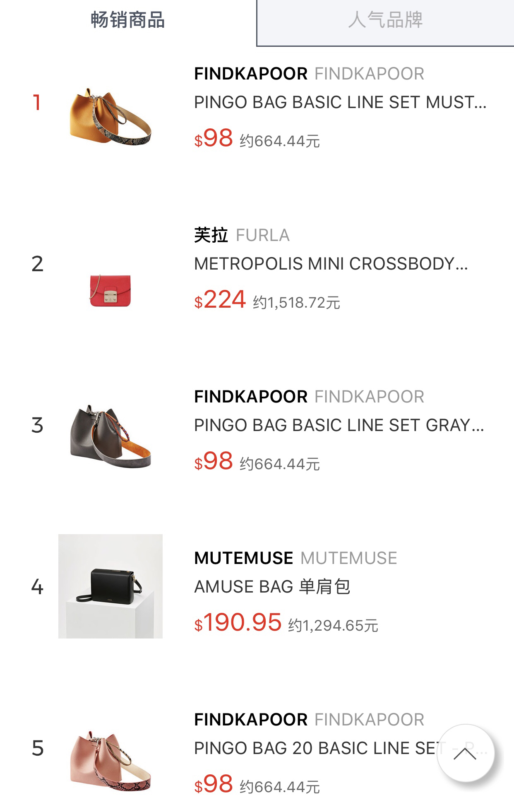514x812 pixels.
Task: Select the pink Pingo bag thumbnail
Action: (110, 761)
